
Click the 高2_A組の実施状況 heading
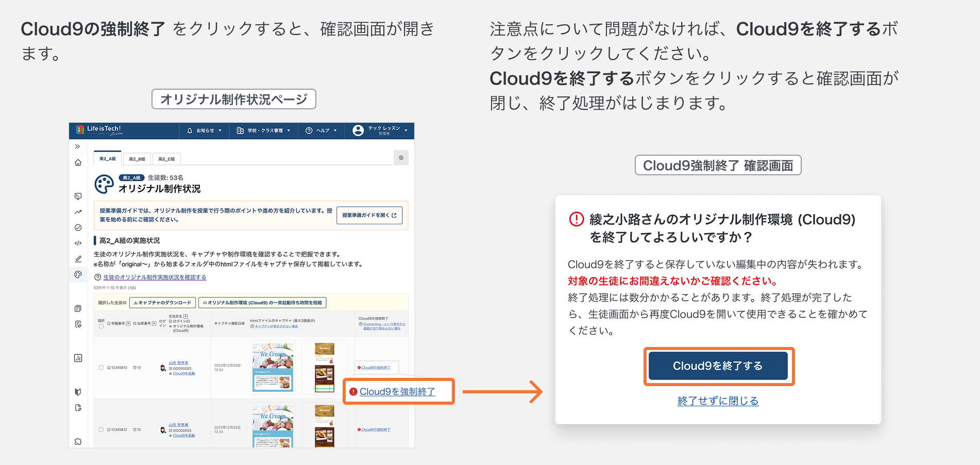click(129, 241)
